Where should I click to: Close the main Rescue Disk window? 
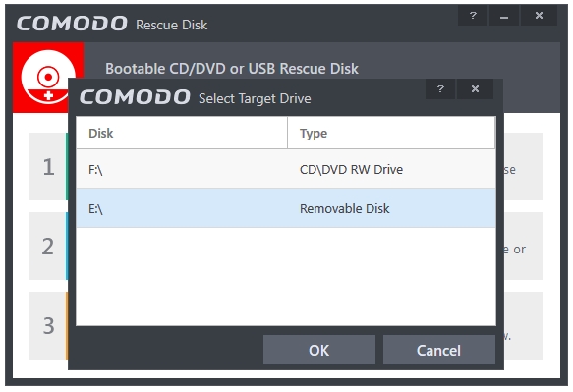pyautogui.click(x=539, y=16)
